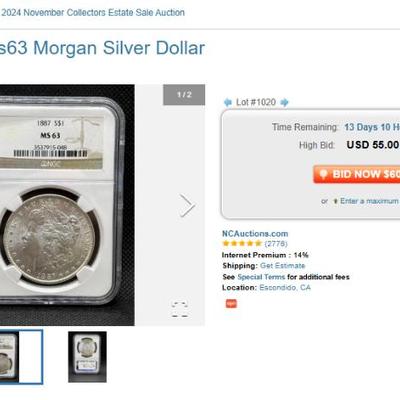Select the first coin thumbnail

click(21, 357)
